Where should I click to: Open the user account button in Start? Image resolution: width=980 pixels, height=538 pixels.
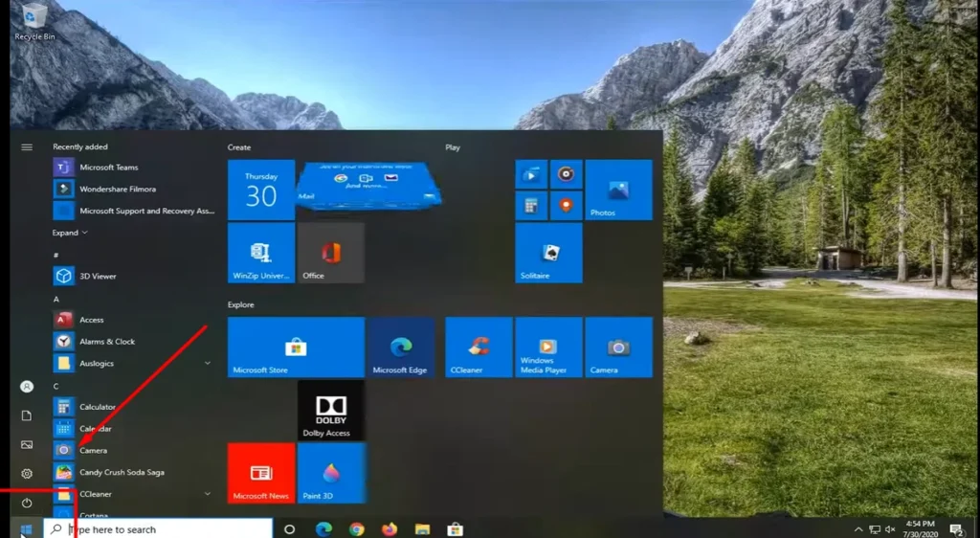click(x=27, y=387)
